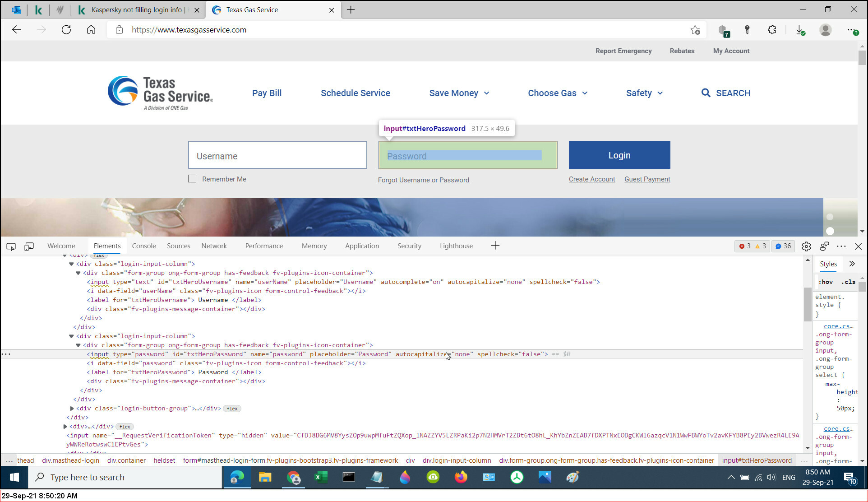Close the Kaspersky not filling login info tab

(x=197, y=10)
